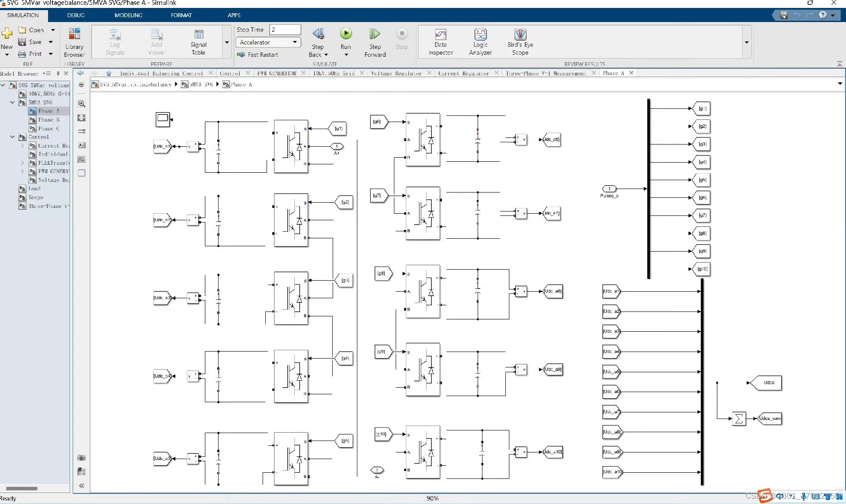The height and width of the screenshot is (504, 846).
Task: Click the Hide/Show Explorer Bar icon
Action: [x=82, y=85]
